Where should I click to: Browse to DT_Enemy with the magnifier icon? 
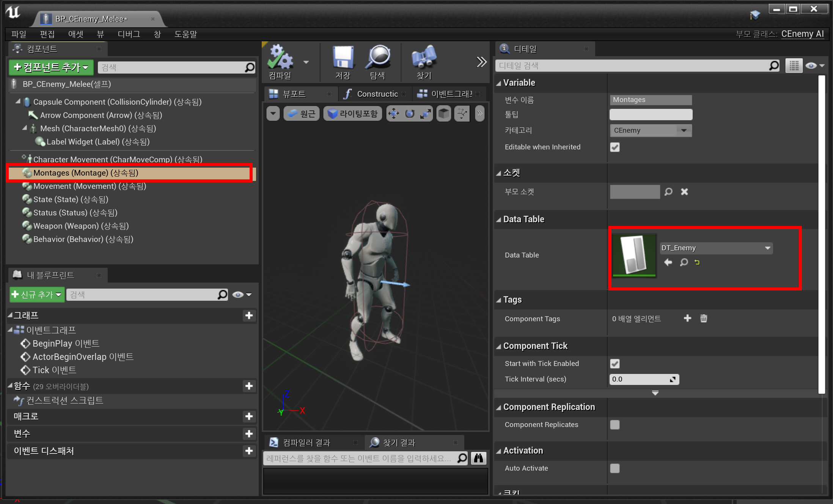(684, 262)
